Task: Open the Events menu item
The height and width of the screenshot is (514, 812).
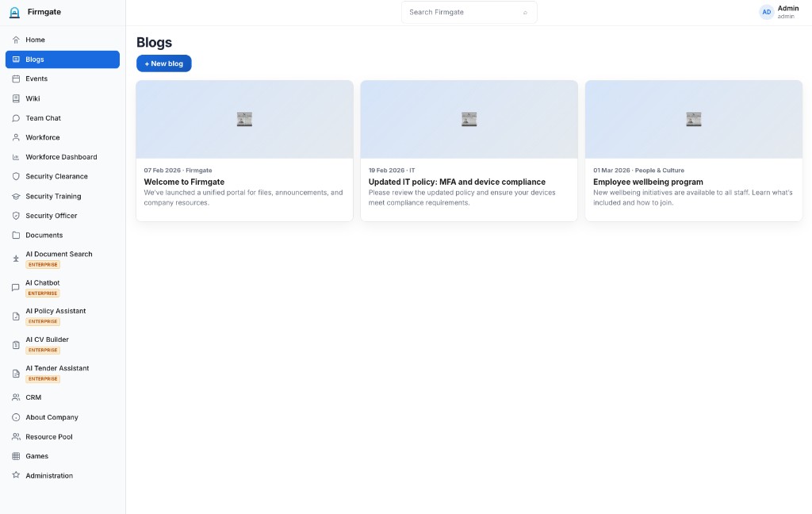Action: pos(63,79)
